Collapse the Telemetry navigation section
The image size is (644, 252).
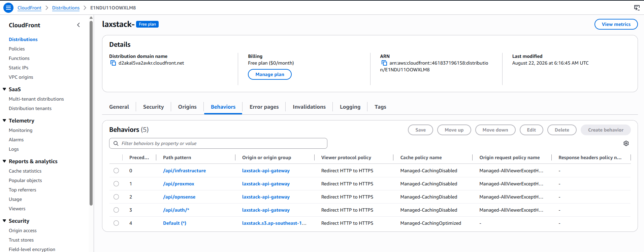point(4,120)
